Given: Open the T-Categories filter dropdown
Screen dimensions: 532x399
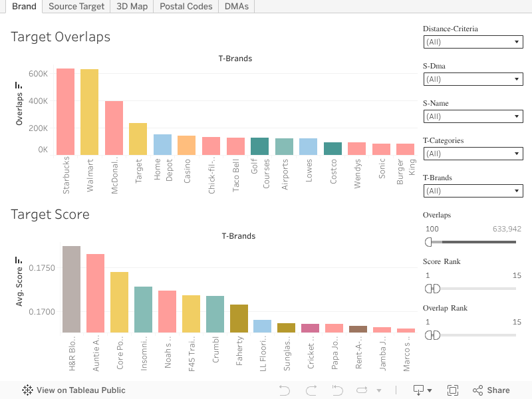Looking at the screenshot, I should 473,154.
